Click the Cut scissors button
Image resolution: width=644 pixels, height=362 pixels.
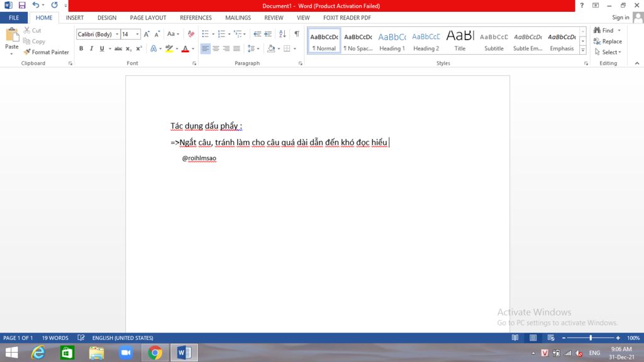click(x=33, y=30)
